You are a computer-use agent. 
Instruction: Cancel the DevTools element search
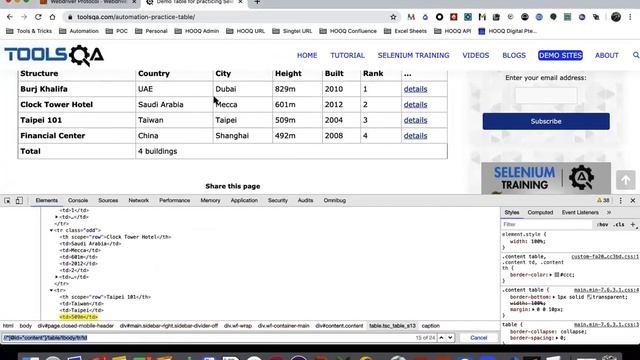[478, 338]
